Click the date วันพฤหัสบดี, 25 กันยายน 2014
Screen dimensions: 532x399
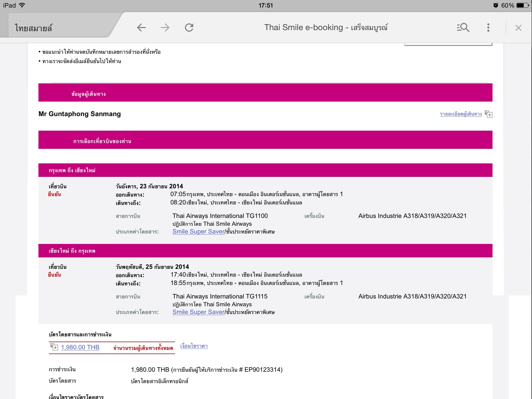[x=152, y=267]
